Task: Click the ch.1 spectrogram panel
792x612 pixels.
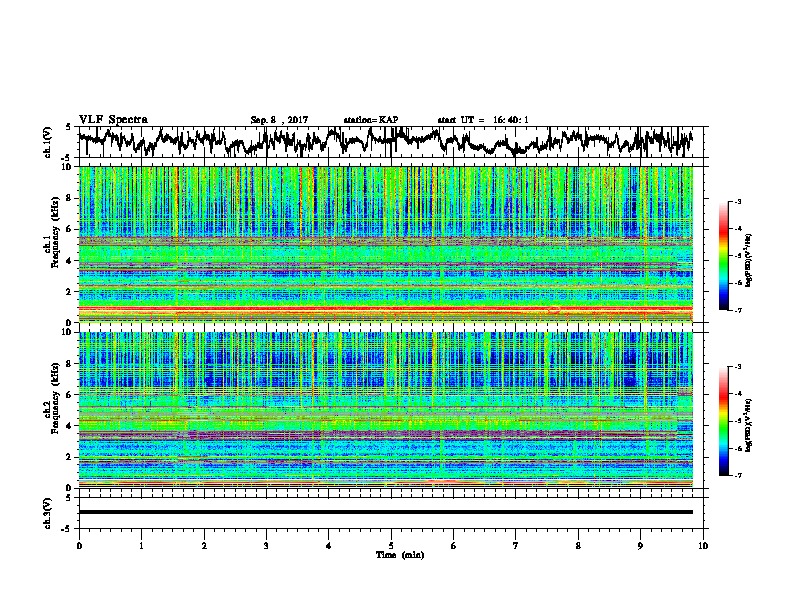Action: pos(385,244)
